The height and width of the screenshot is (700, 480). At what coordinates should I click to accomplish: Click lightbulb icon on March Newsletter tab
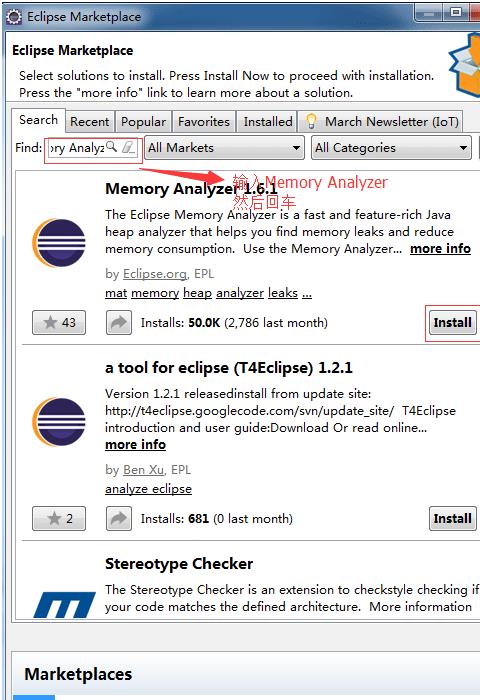[x=311, y=121]
